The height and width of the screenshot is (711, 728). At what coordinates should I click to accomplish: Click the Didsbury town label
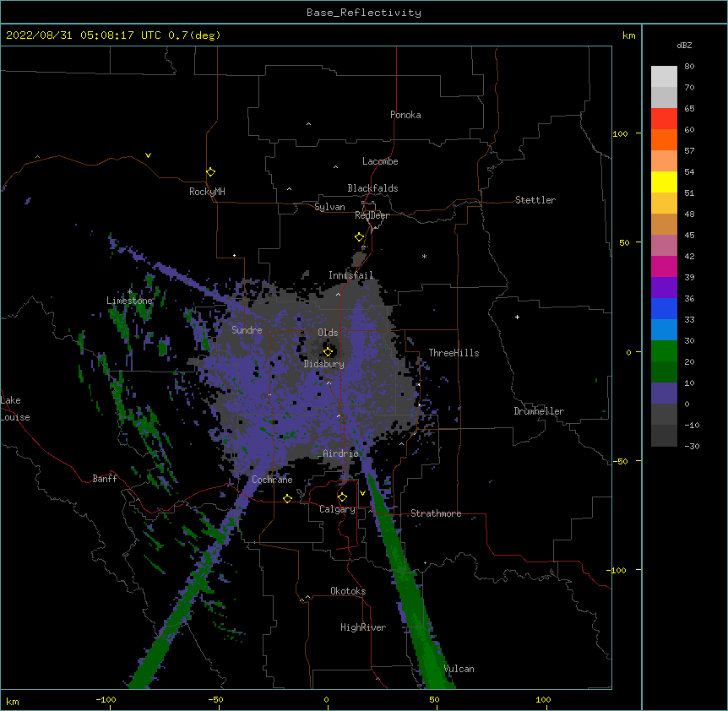pyautogui.click(x=324, y=364)
